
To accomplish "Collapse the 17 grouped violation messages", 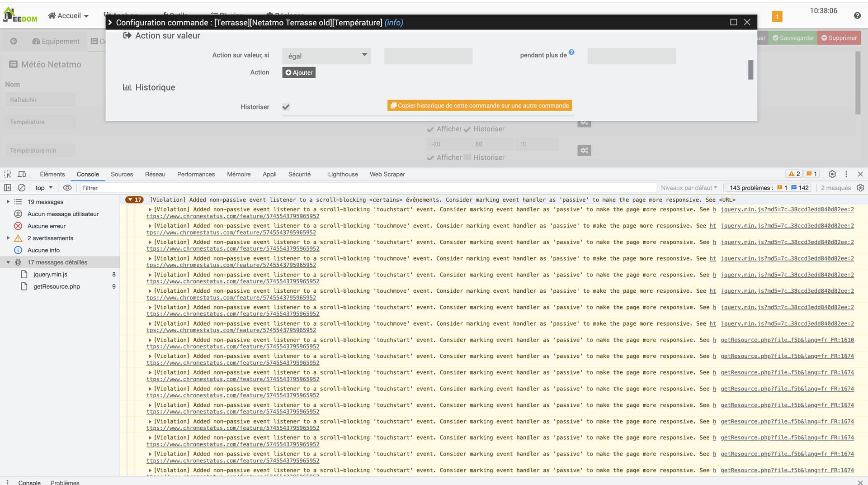I will (134, 200).
